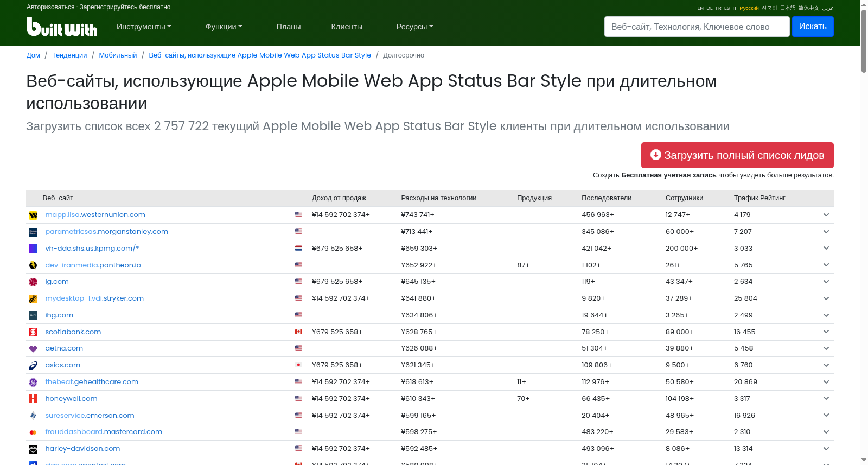The width and height of the screenshot is (868, 465).
Task: Click the Mastercard favicon icon
Action: (33, 432)
